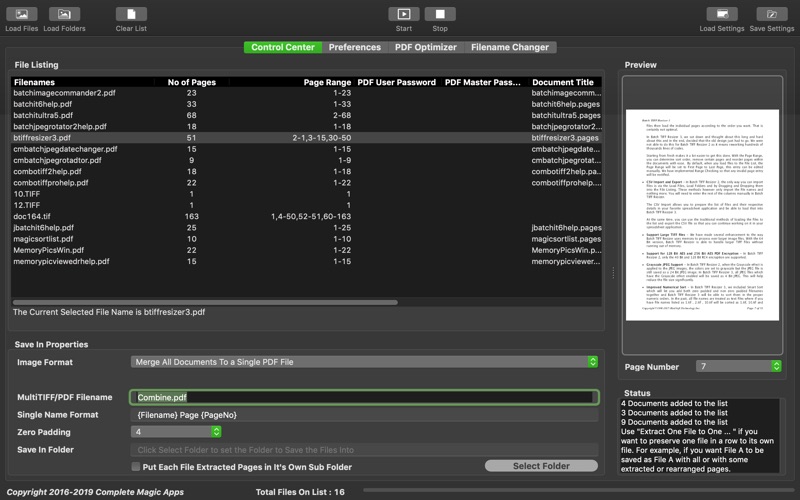Select the 10.TIFF file
This screenshot has height=500, width=800.
[306, 194]
